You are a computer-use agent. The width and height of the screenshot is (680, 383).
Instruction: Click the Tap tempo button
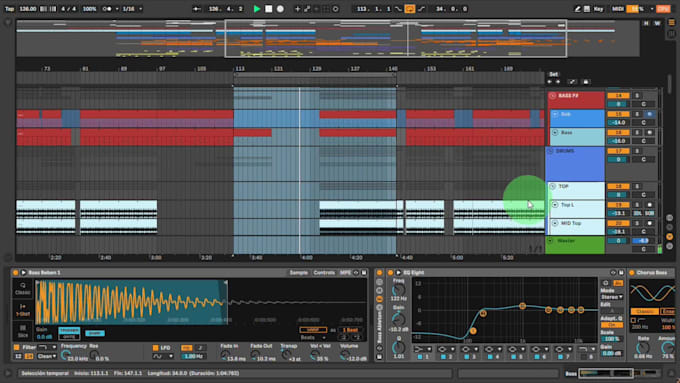point(9,9)
